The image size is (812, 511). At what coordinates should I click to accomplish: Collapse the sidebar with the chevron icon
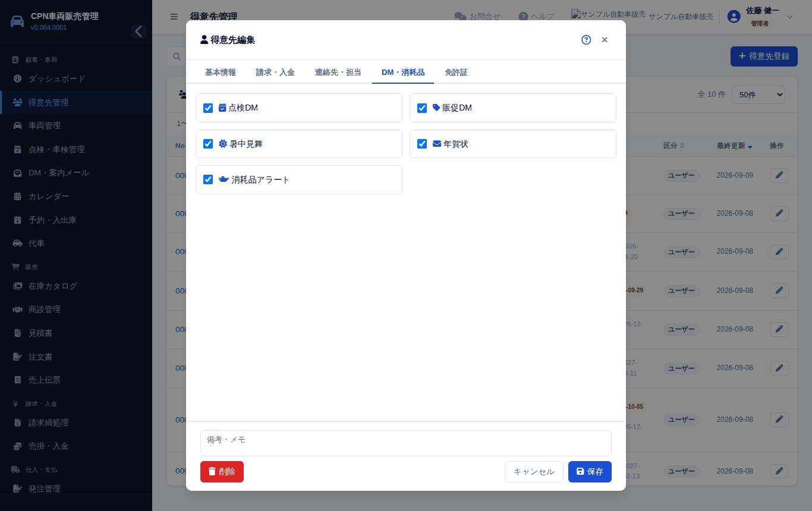(x=139, y=31)
